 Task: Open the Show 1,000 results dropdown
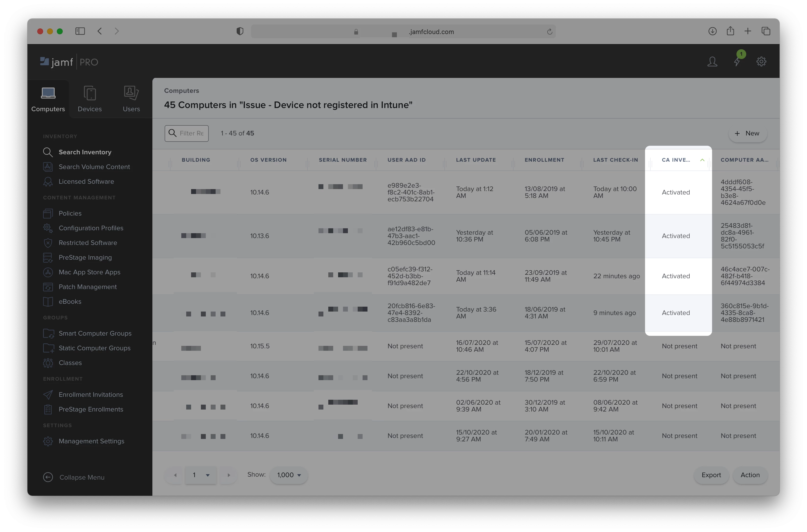coord(289,475)
